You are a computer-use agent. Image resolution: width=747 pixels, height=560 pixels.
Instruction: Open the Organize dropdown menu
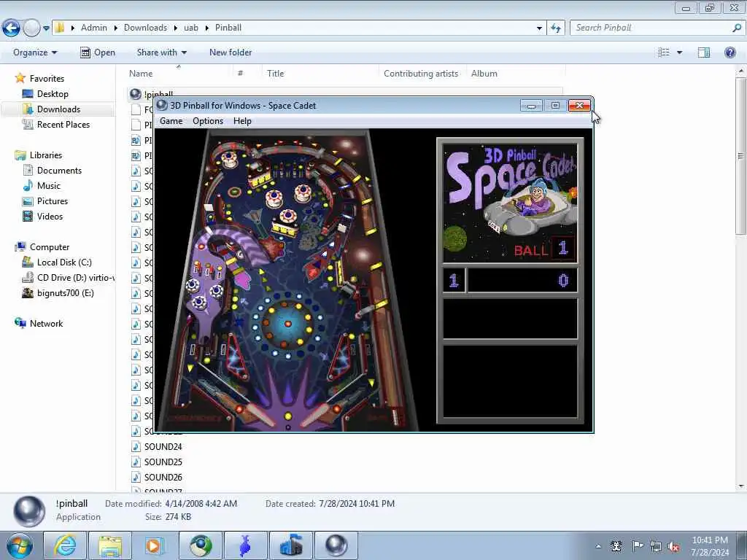click(x=35, y=52)
